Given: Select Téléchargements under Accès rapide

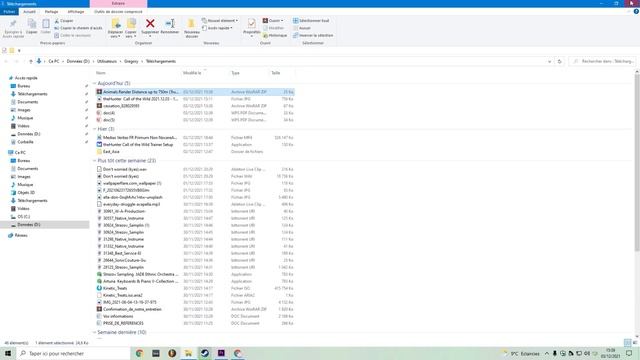Looking at the screenshot, I should point(32,94).
